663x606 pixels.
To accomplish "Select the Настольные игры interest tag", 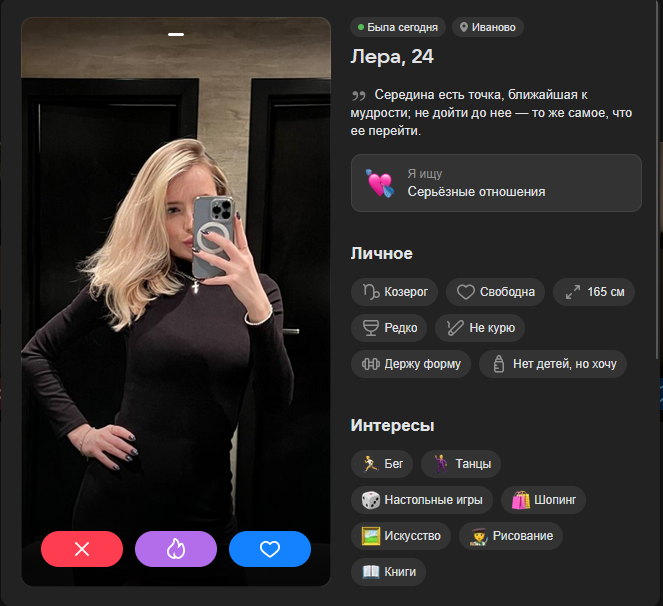I will [422, 500].
